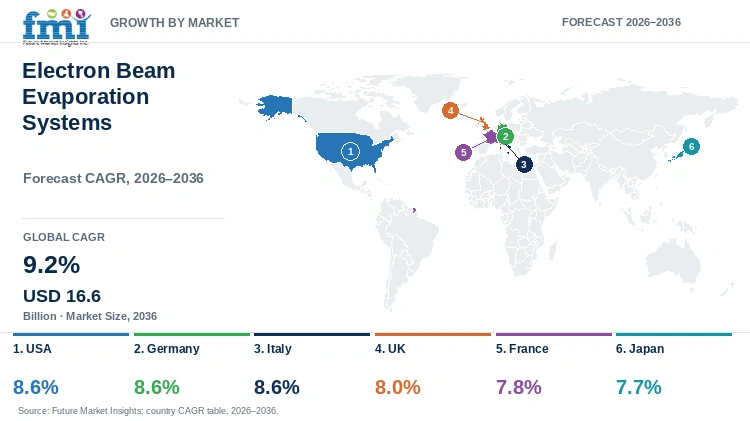Click the GLOBAL CAGR label
Viewport: 750px width, 421px height.
pos(64,237)
